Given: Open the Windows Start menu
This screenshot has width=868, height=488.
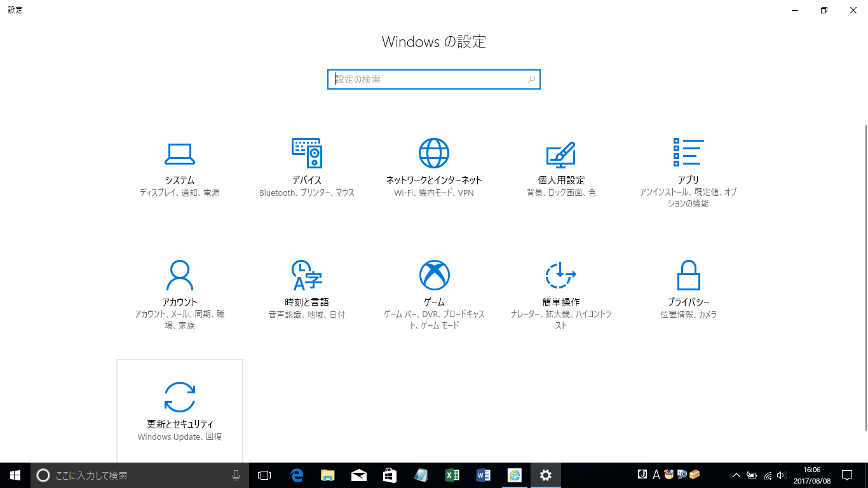Looking at the screenshot, I should (15, 475).
